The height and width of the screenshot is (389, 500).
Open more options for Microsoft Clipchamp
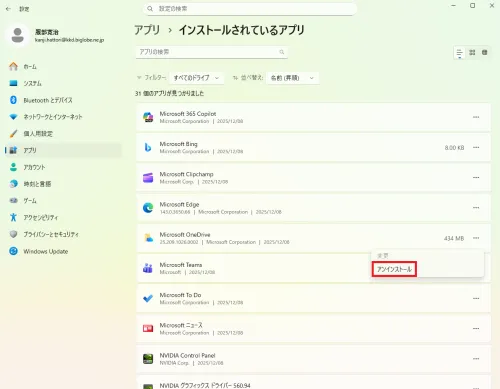click(476, 178)
